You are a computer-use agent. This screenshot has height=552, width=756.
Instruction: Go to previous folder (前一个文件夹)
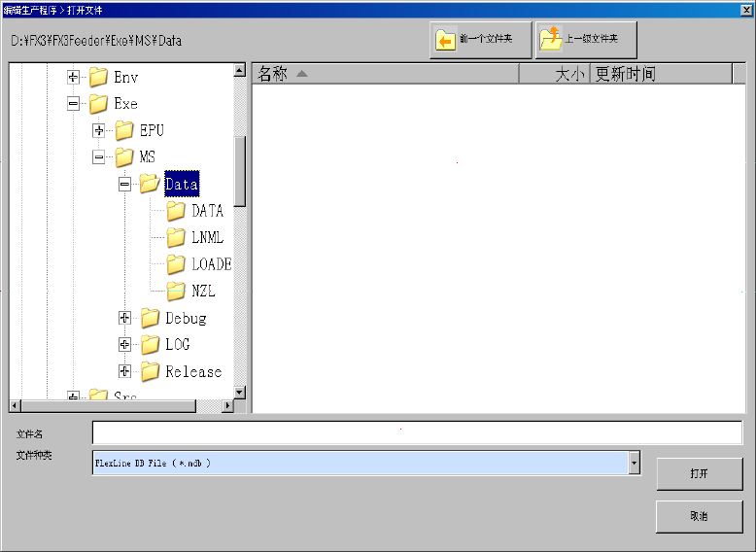pos(481,40)
